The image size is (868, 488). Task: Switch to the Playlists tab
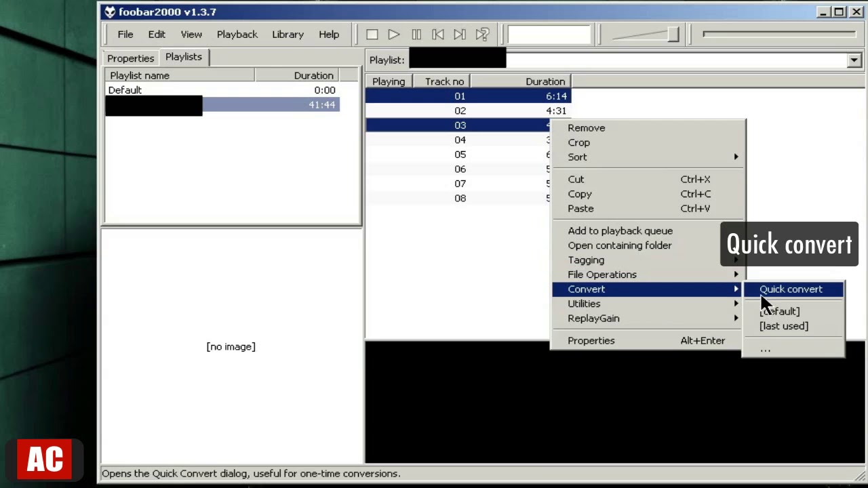[184, 57]
